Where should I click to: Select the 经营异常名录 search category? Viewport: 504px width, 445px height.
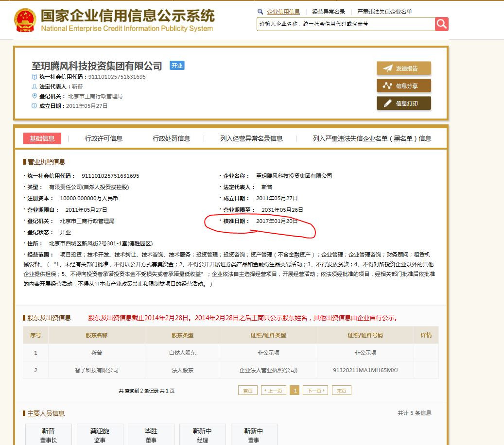pos(329,12)
